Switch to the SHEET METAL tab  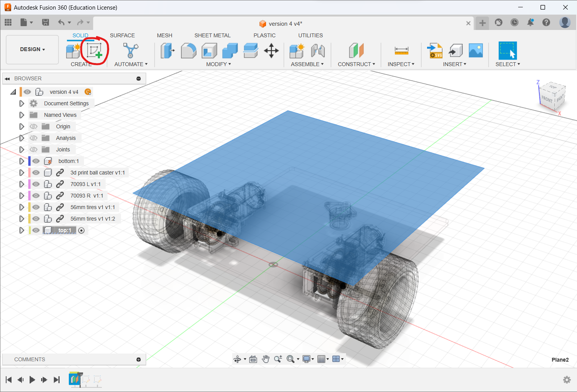[x=212, y=35]
